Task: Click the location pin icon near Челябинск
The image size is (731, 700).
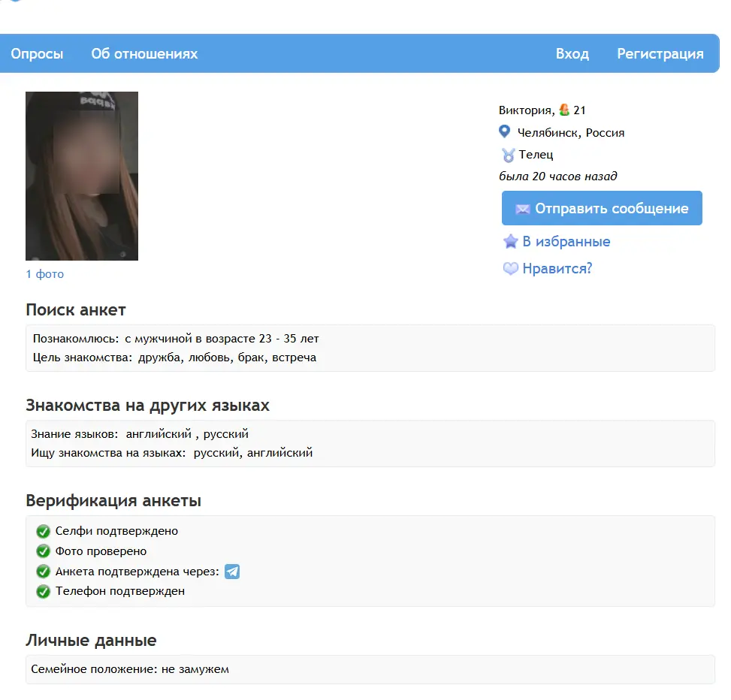Action: (x=505, y=132)
